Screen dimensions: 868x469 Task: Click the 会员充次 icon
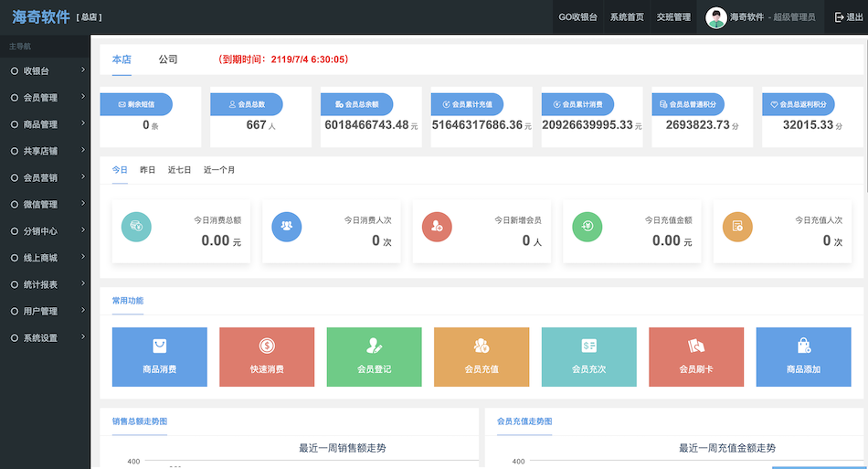(x=589, y=346)
